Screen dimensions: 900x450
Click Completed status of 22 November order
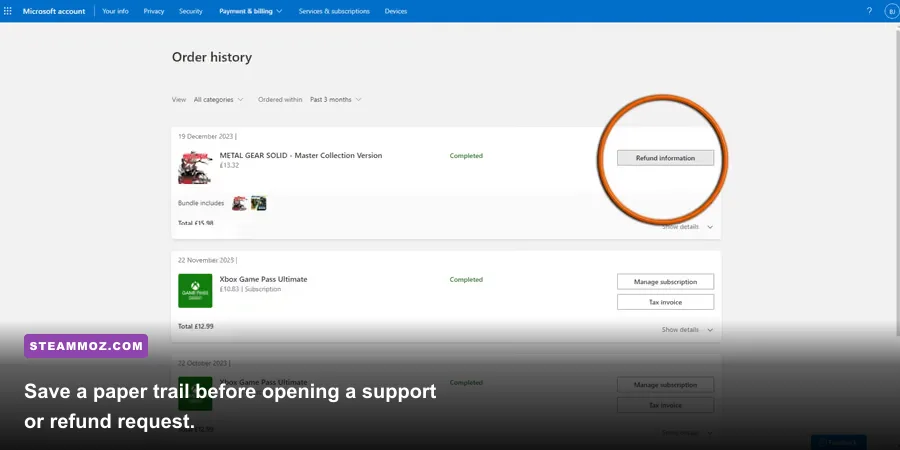pos(466,280)
